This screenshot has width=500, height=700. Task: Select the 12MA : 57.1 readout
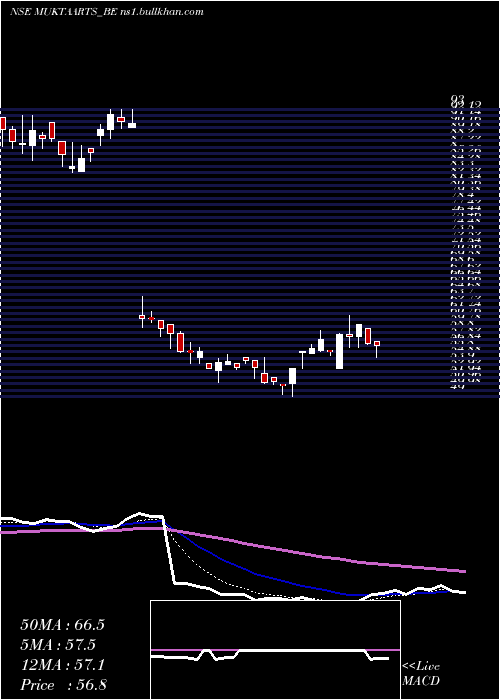tap(62, 666)
